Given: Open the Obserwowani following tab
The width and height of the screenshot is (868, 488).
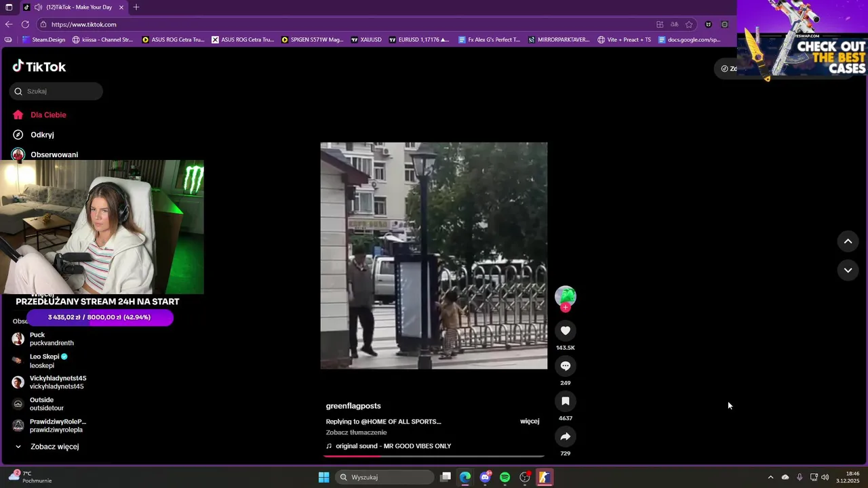Looking at the screenshot, I should (x=45, y=155).
